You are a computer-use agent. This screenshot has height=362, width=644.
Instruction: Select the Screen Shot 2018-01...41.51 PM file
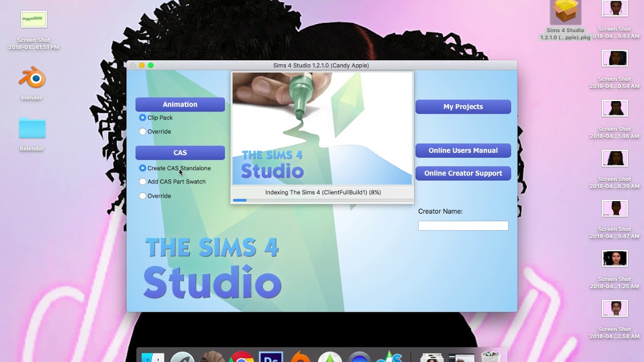click(34, 20)
